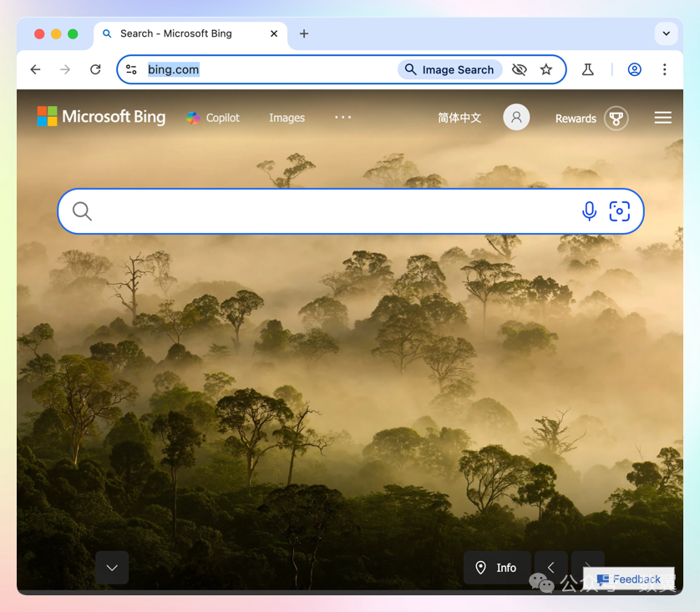Screen dimensions: 700x612
Task: Click inside the Bing search box
Action: [334, 211]
